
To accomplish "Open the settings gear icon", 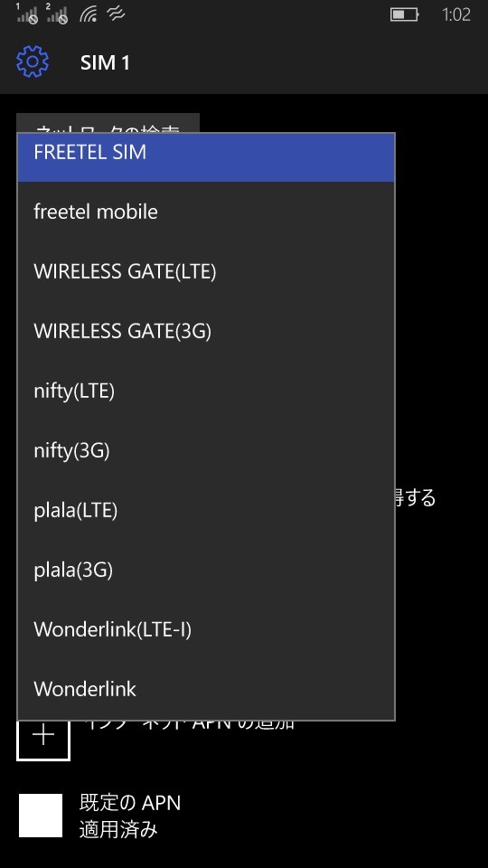I will (33, 61).
